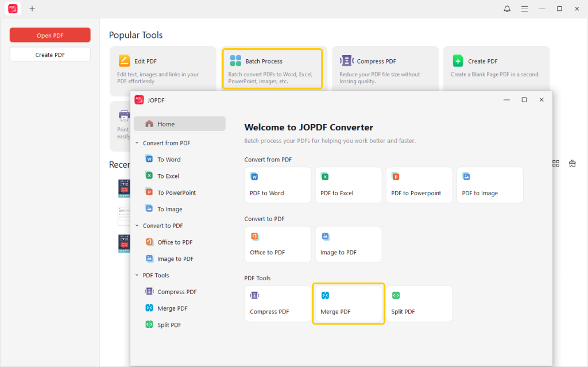Image resolution: width=588 pixels, height=367 pixels.
Task: Click the Create PDF sidebar button
Action: tap(50, 55)
